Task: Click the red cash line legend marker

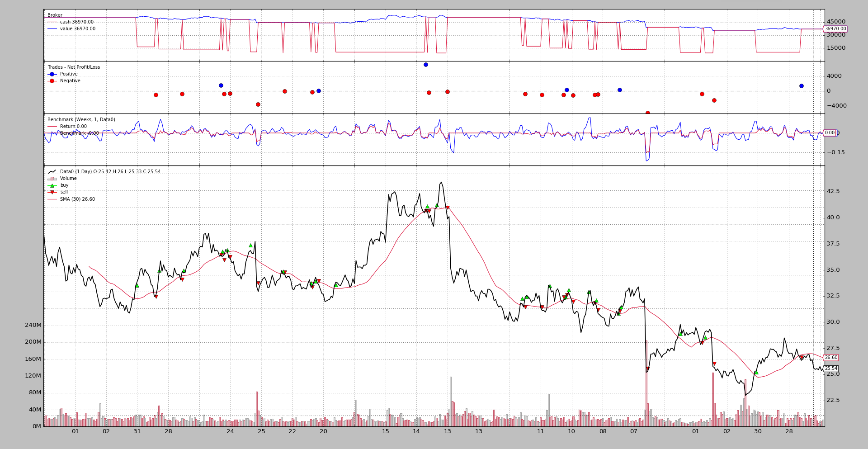Action: 52,22
